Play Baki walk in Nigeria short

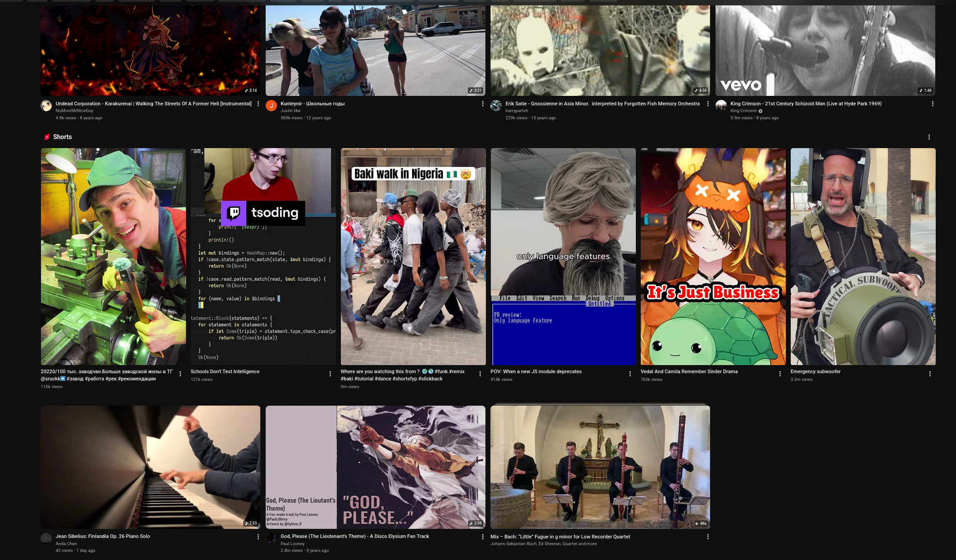tap(413, 257)
